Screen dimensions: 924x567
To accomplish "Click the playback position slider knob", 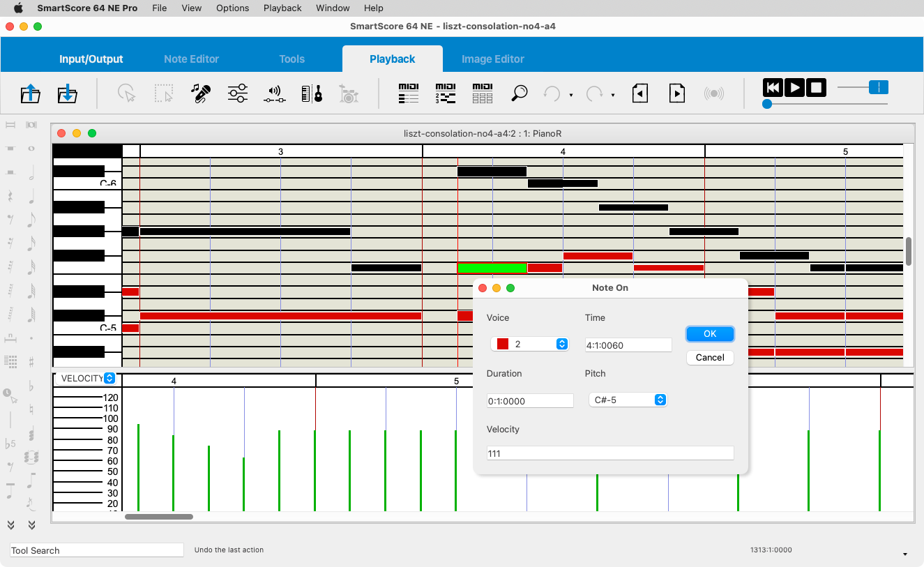I will click(x=767, y=104).
